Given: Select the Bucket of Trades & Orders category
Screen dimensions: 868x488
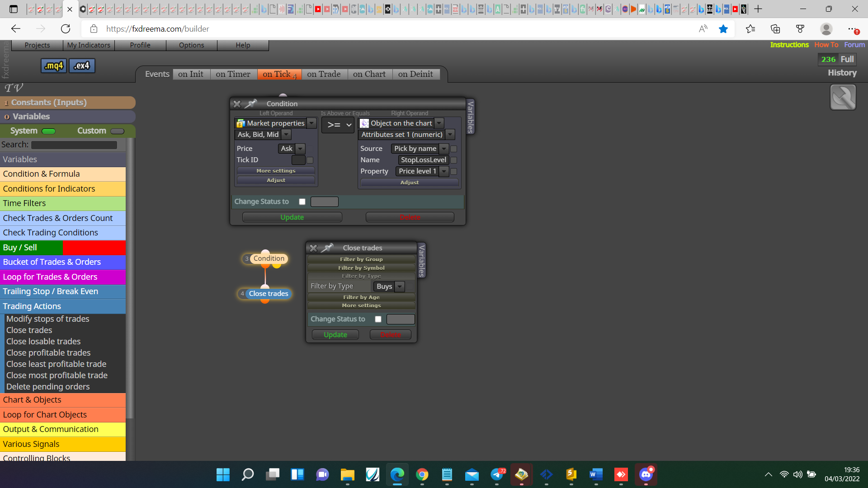Looking at the screenshot, I should point(63,262).
